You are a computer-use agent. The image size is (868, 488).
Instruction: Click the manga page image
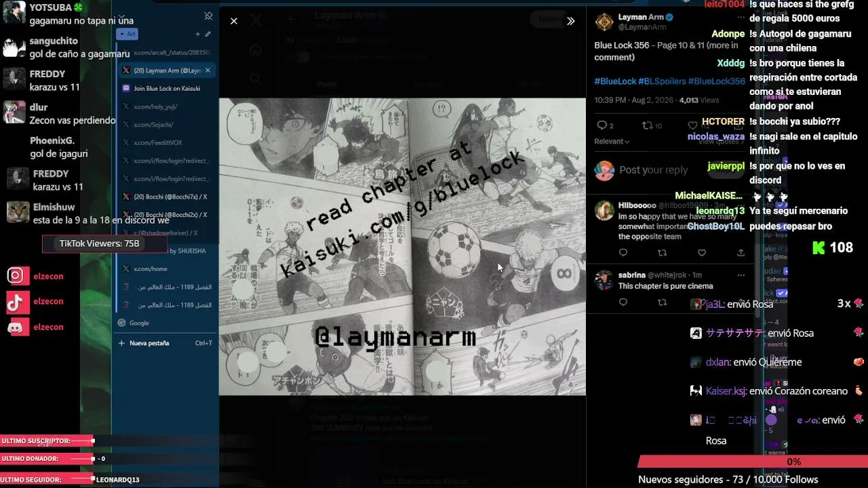point(402,247)
